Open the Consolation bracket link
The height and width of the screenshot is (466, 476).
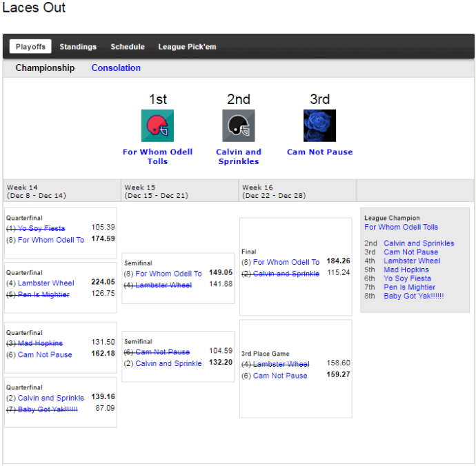116,68
